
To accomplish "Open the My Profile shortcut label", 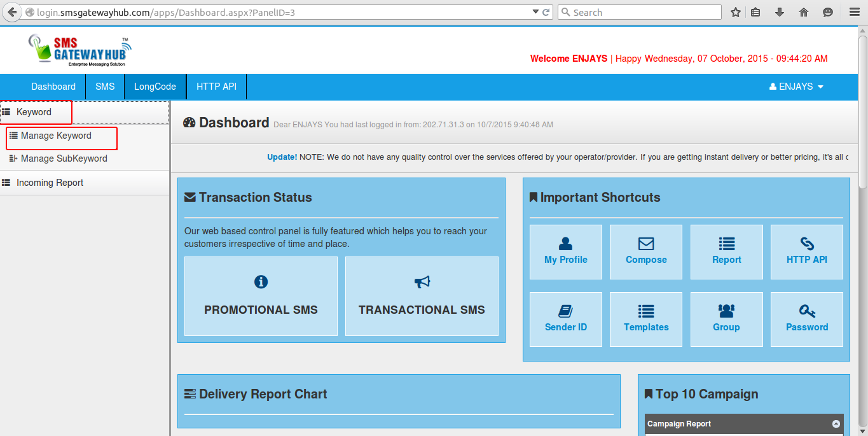I will coord(565,260).
